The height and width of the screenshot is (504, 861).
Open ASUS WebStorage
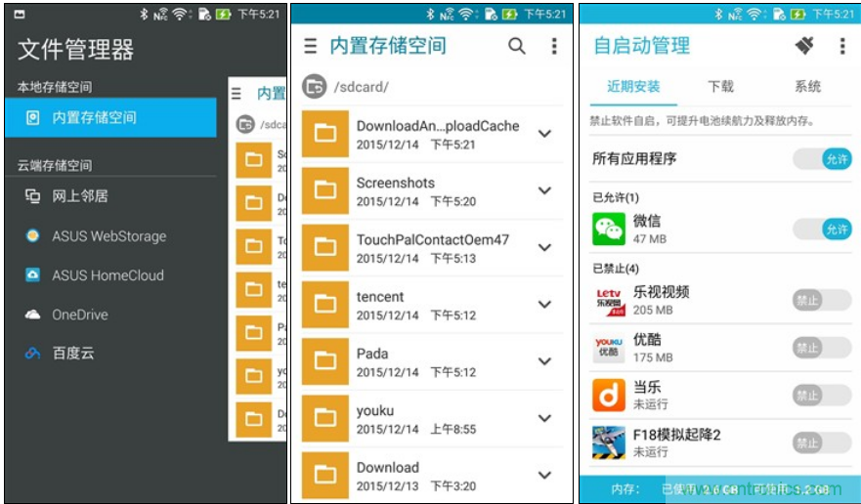tap(108, 236)
